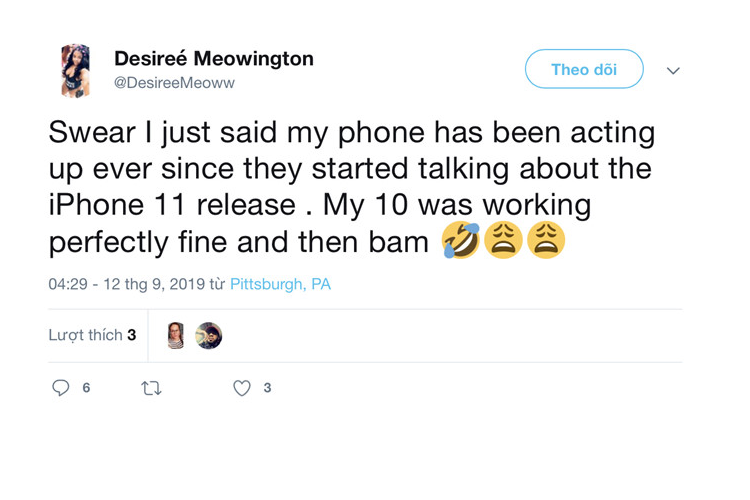This screenshot has width=750, height=500.
Task: Click the @DesireeMeoww handle
Action: (x=174, y=83)
